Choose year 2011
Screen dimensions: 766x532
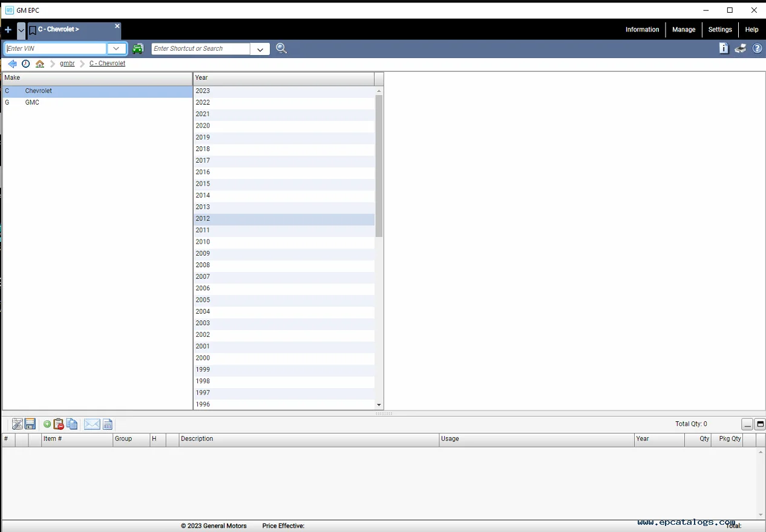(284, 230)
